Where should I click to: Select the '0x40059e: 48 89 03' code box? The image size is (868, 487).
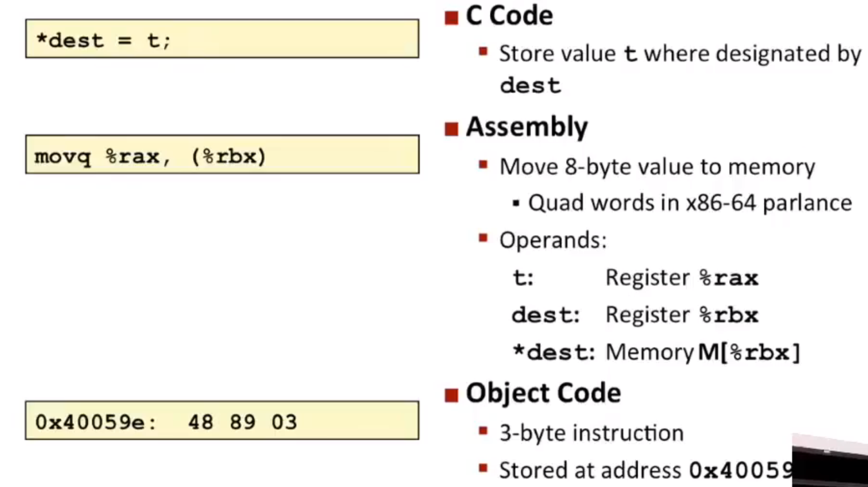pos(222,421)
